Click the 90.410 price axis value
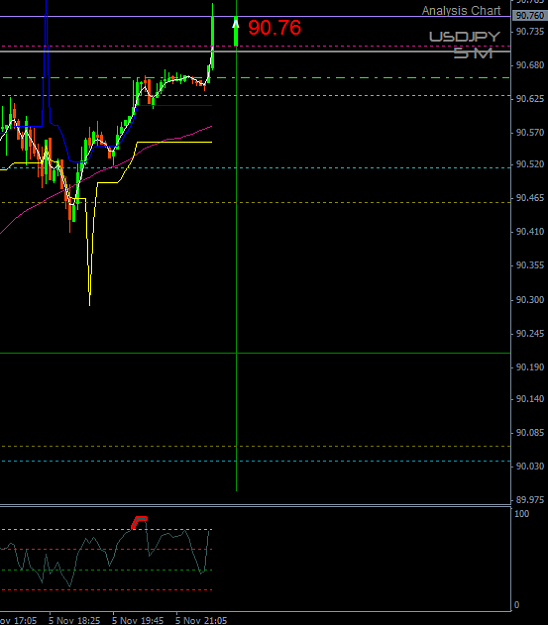The width and height of the screenshot is (548, 625). click(530, 232)
